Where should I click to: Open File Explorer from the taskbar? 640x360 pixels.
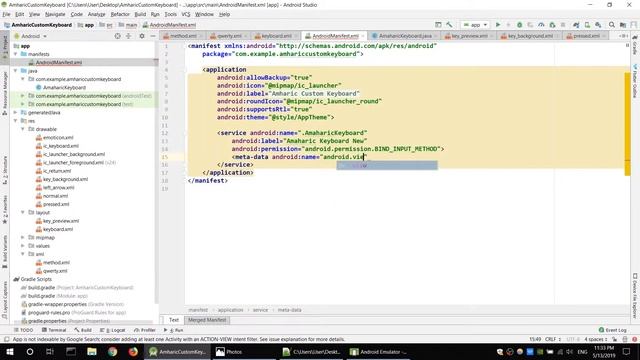[x=92, y=351]
